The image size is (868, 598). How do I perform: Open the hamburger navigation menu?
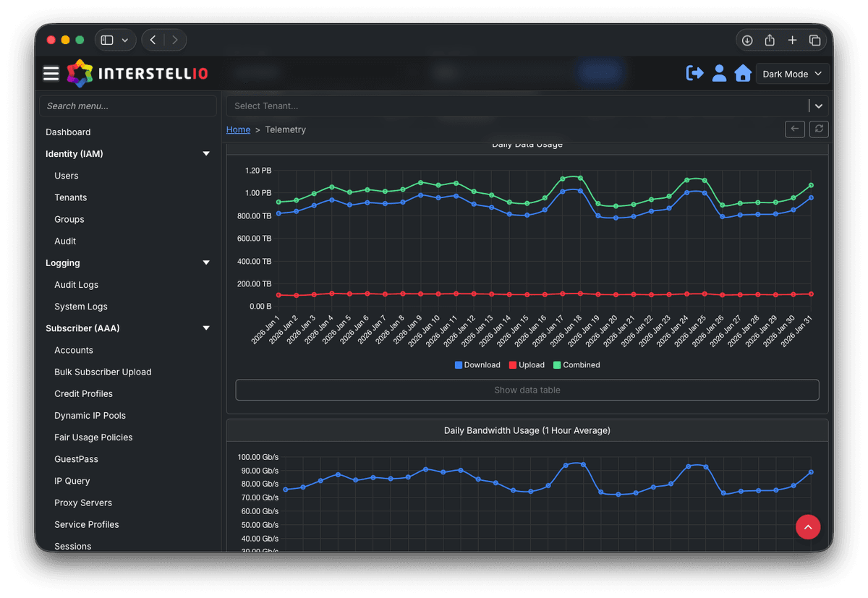[x=51, y=73]
